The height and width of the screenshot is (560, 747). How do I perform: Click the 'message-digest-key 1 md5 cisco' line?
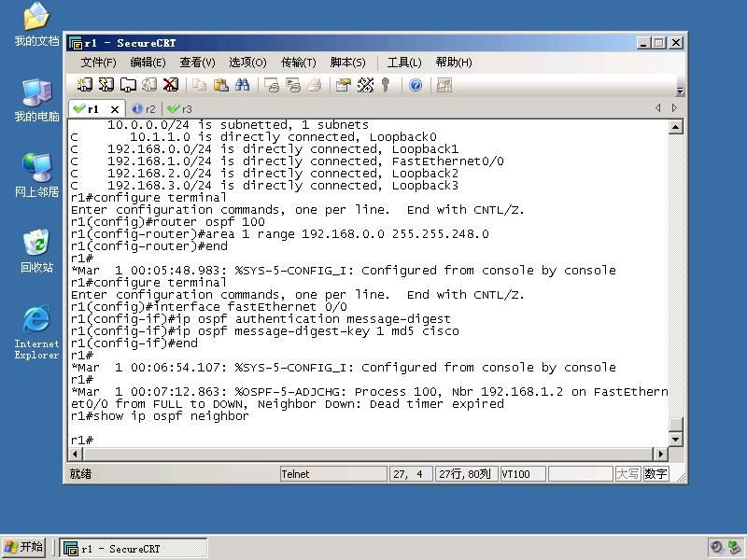tap(265, 331)
